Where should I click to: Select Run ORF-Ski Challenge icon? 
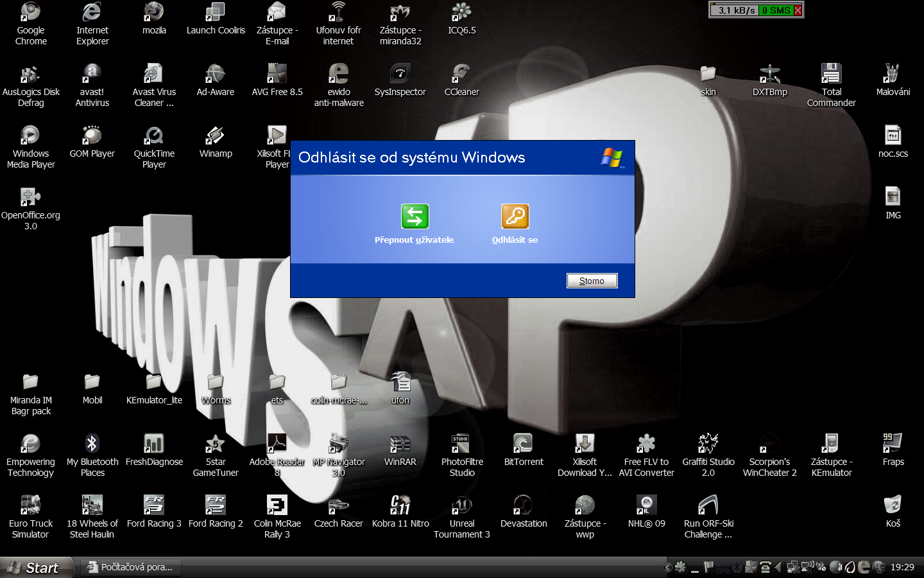point(708,505)
